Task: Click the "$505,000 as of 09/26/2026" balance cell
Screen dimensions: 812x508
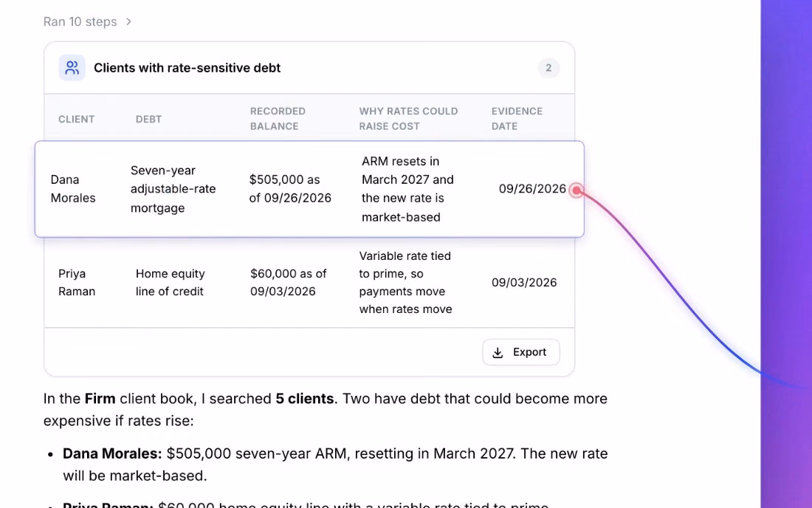Action: coord(290,189)
